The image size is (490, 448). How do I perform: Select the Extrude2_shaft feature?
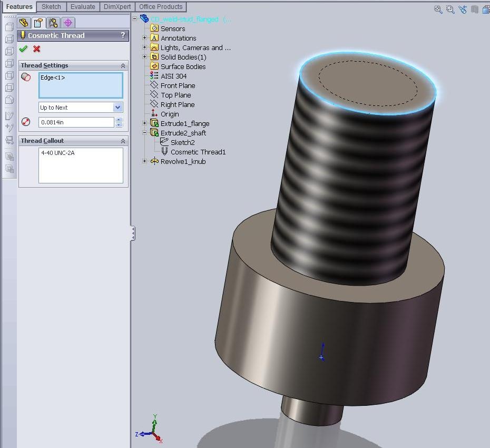[x=183, y=133]
